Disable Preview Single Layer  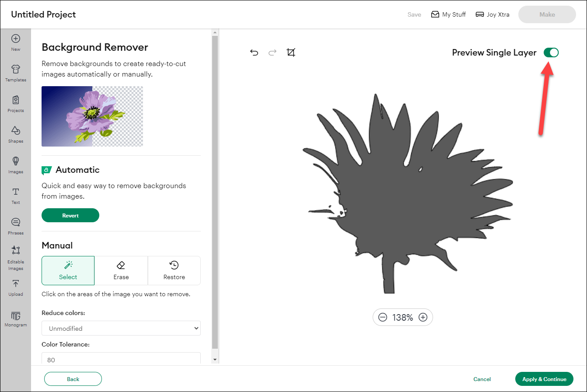pos(551,52)
